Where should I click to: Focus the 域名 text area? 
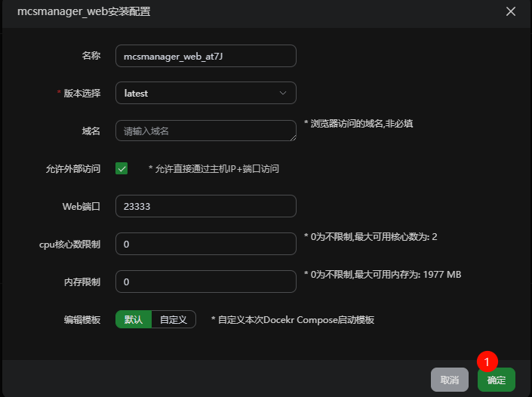[x=204, y=131]
